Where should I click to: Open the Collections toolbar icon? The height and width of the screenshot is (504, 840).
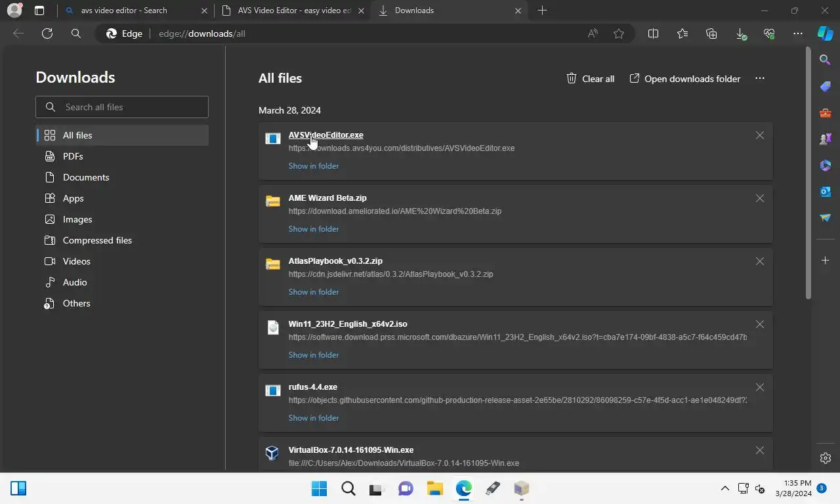[x=711, y=33]
